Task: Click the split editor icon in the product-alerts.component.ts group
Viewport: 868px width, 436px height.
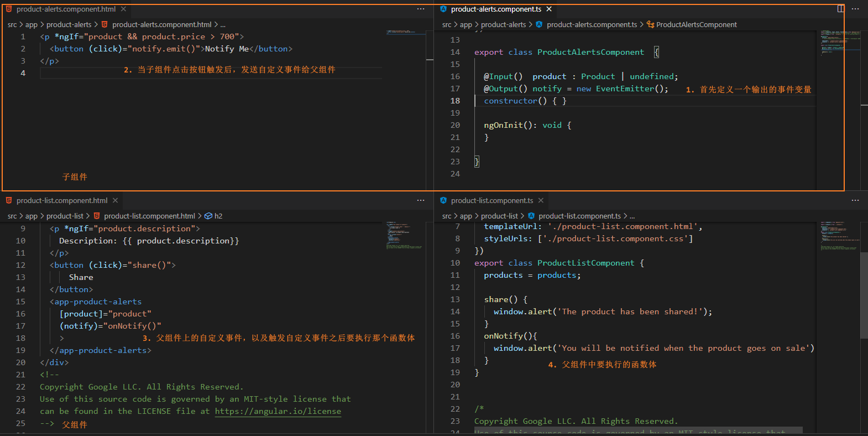Action: coord(840,9)
